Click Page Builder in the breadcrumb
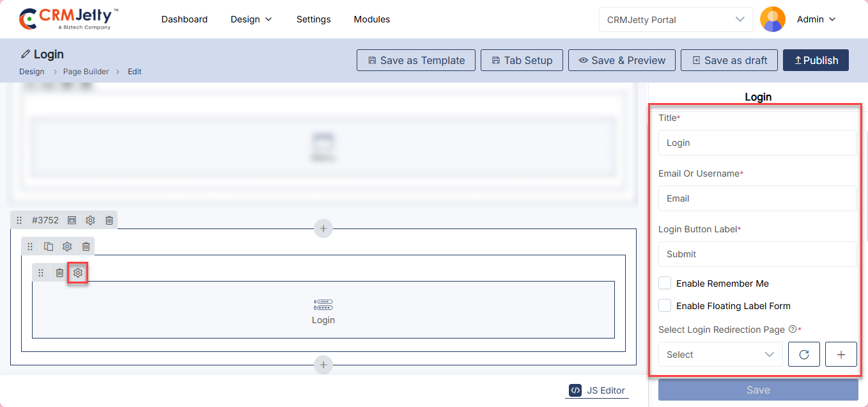The height and width of the screenshot is (407, 868). (86, 72)
